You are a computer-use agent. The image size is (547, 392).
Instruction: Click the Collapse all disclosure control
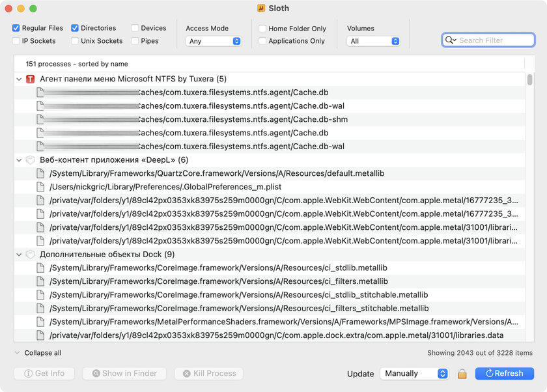17,353
